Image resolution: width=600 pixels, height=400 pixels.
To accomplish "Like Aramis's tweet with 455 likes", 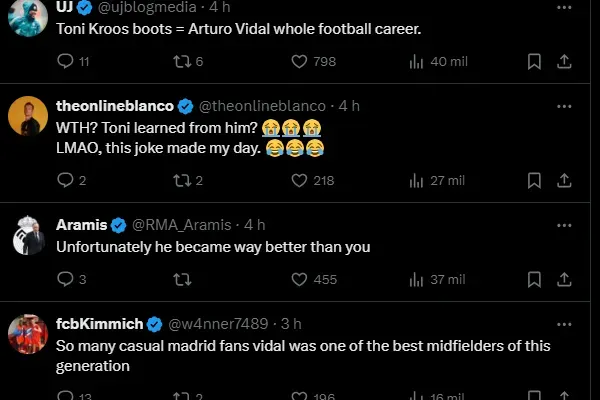I will click(299, 280).
